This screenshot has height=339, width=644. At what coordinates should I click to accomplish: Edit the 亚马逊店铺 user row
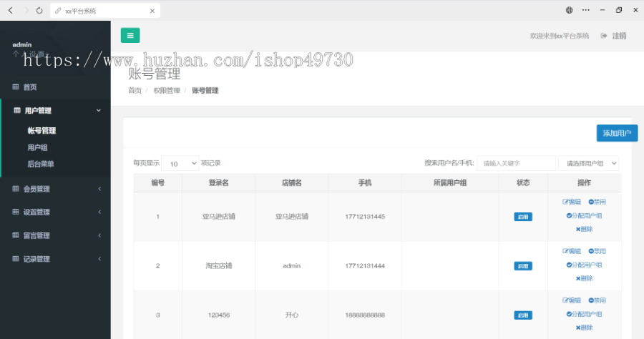pyautogui.click(x=572, y=202)
